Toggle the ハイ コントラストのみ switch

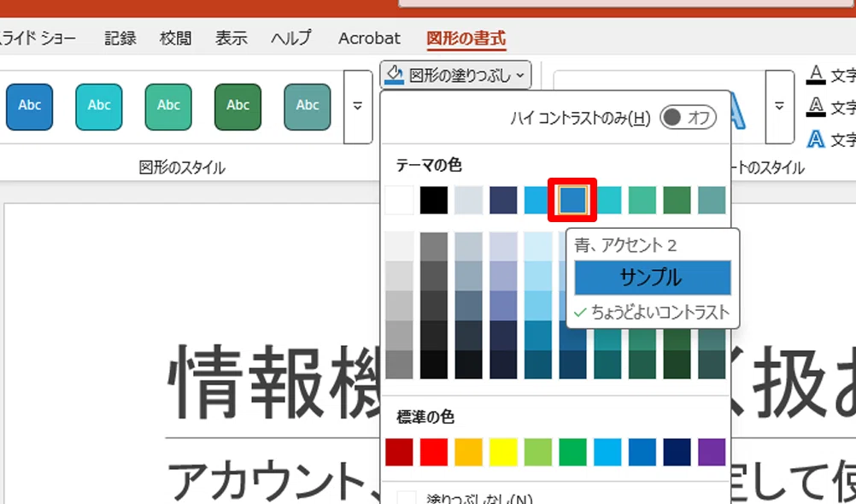(x=688, y=117)
